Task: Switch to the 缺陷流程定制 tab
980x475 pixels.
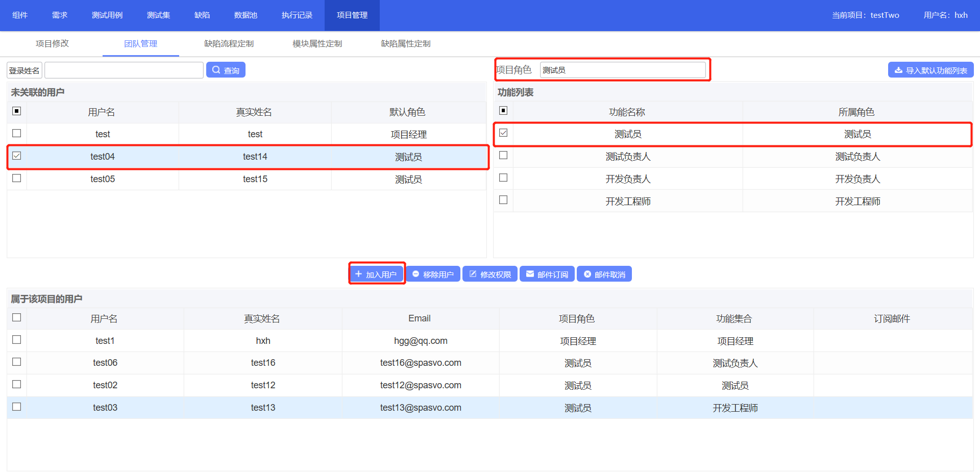Action: point(229,44)
